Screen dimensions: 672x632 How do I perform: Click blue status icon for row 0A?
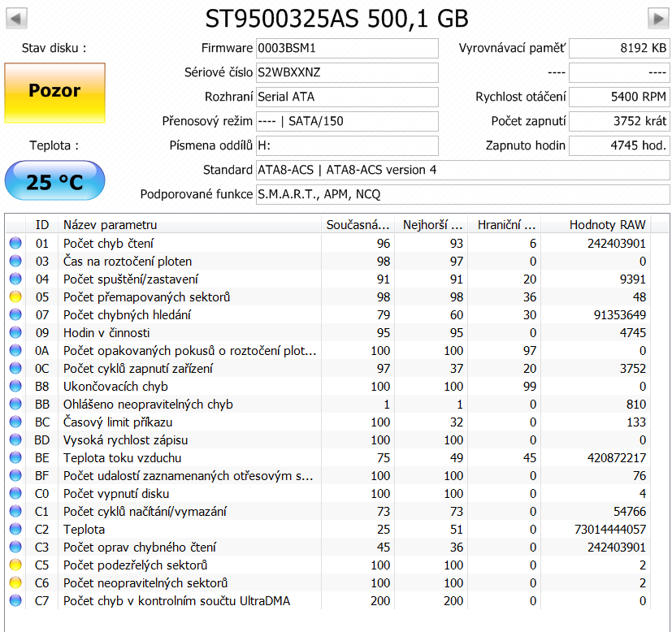click(15, 350)
